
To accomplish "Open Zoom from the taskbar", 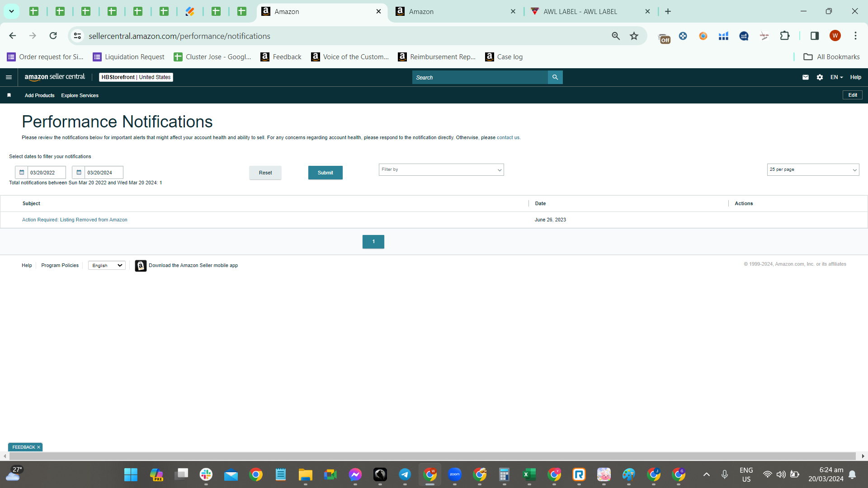I will coord(454,474).
